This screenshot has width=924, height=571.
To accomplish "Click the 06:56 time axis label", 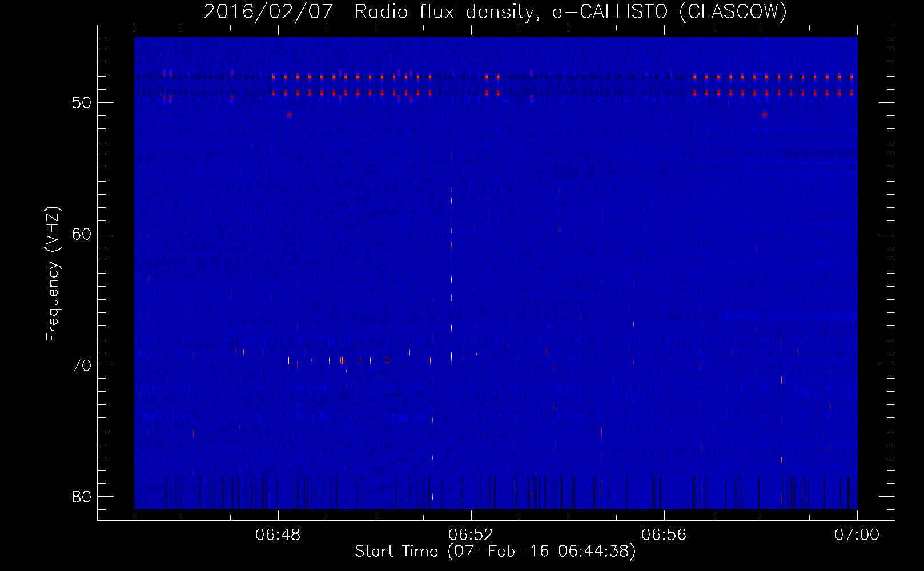I will coord(664,535).
